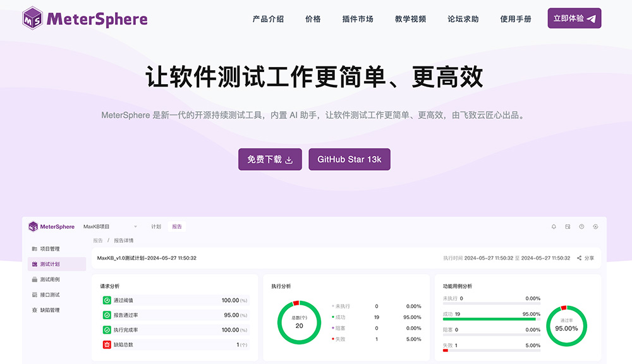The width and height of the screenshot is (632, 364).
Task: Click the paper plane icon in 立即体验
Action: (x=592, y=18)
